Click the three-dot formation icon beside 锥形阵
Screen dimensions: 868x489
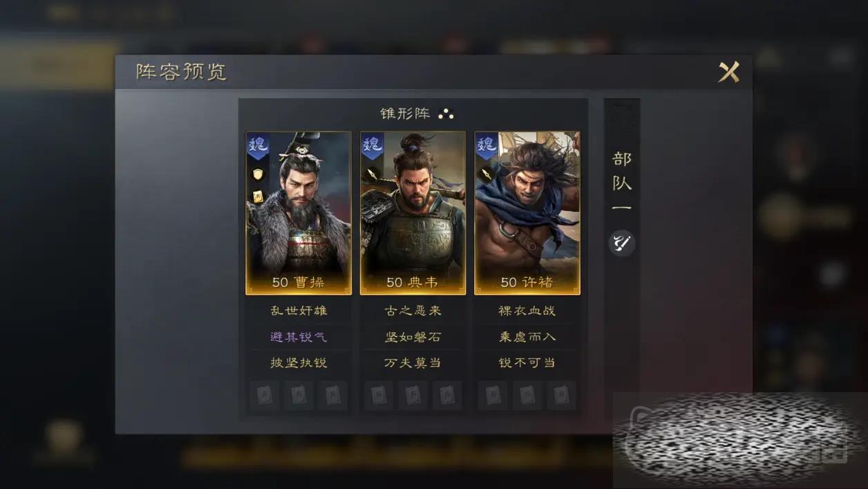pos(446,113)
